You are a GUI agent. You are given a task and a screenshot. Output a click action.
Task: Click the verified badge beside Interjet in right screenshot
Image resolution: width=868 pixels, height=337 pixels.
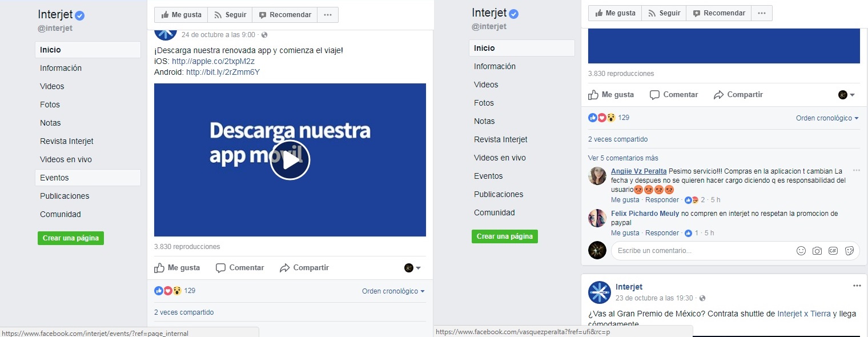coord(514,14)
